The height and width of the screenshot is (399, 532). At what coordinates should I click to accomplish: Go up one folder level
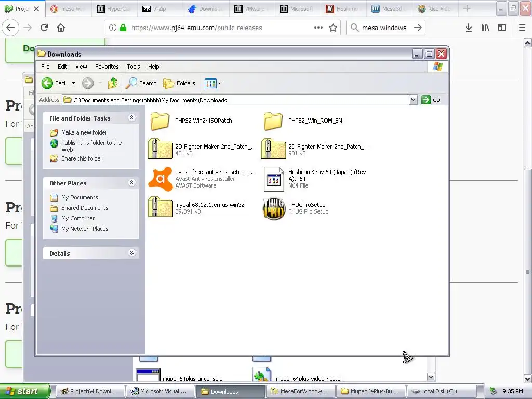click(113, 83)
